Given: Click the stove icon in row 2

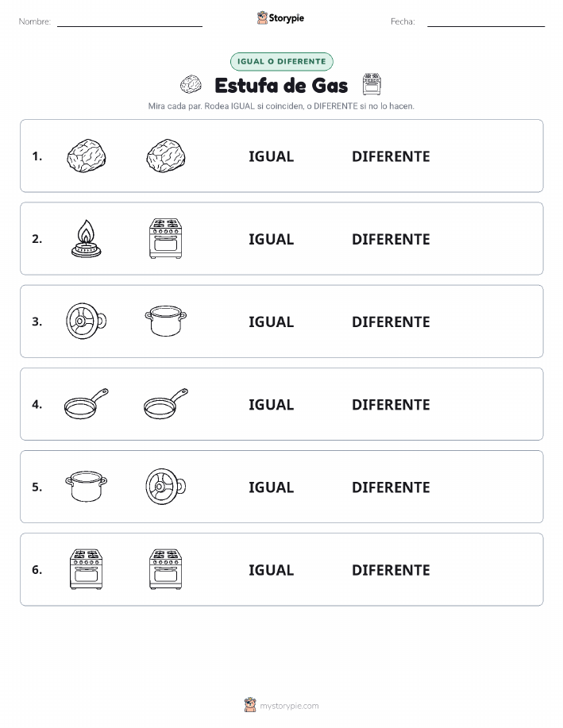Looking at the screenshot, I should pyautogui.click(x=166, y=239).
